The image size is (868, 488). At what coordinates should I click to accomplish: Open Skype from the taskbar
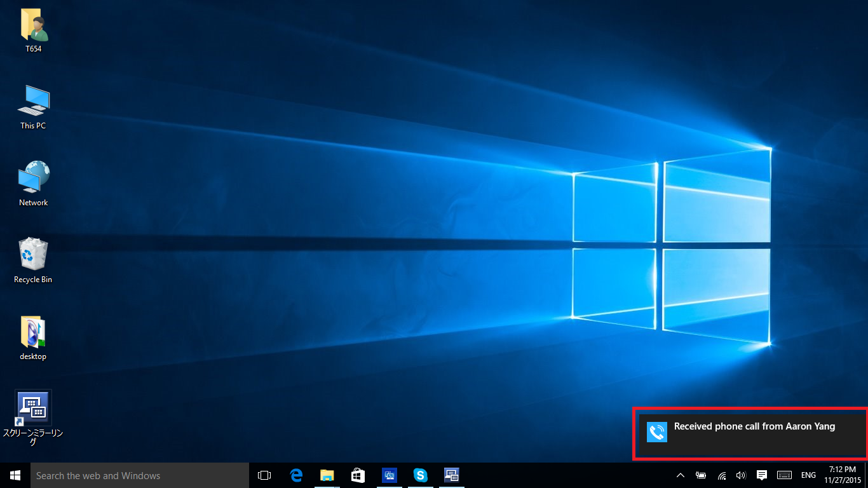420,475
